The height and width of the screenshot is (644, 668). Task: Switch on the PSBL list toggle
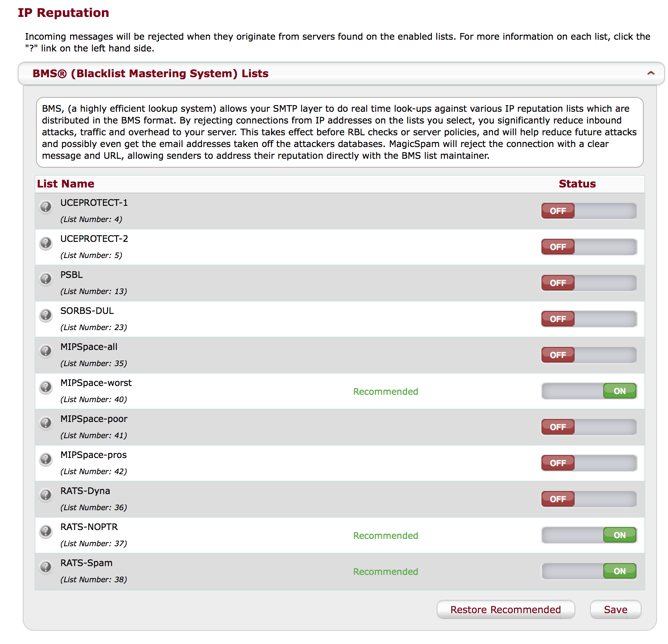[589, 283]
